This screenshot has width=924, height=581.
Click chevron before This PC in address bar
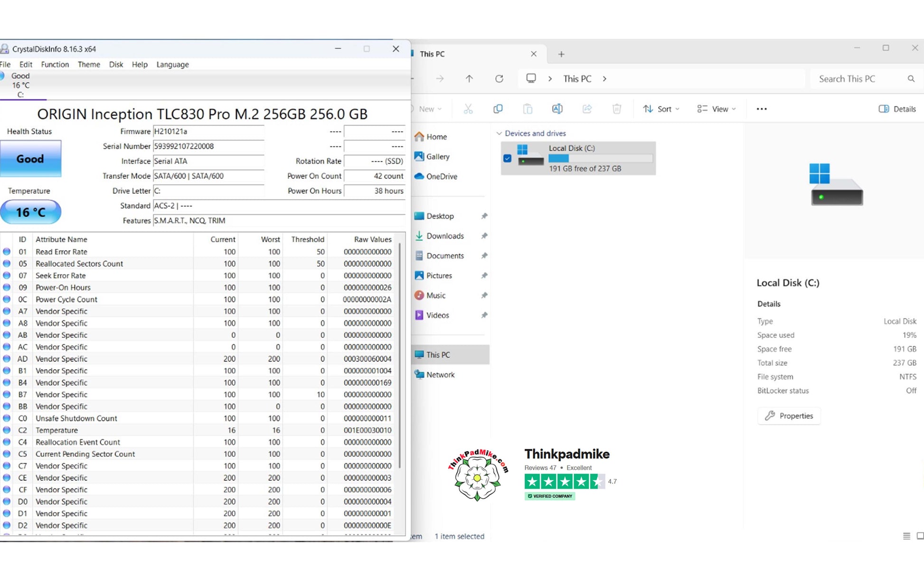(x=550, y=79)
